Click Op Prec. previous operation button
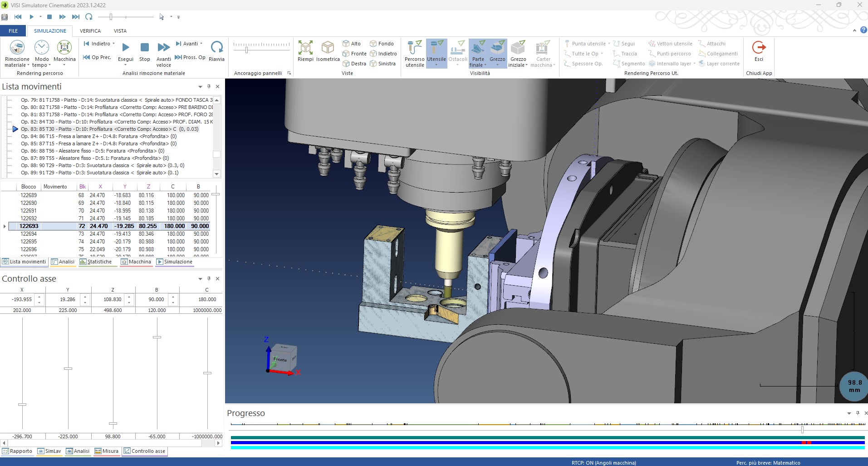 pyautogui.click(x=97, y=57)
